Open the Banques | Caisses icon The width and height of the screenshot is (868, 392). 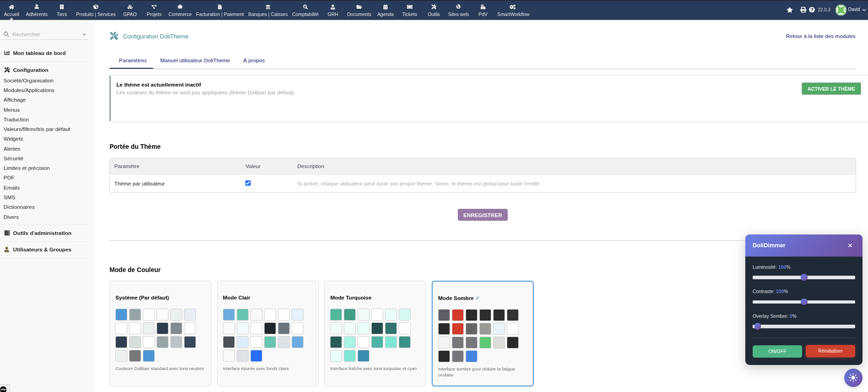[268, 7]
